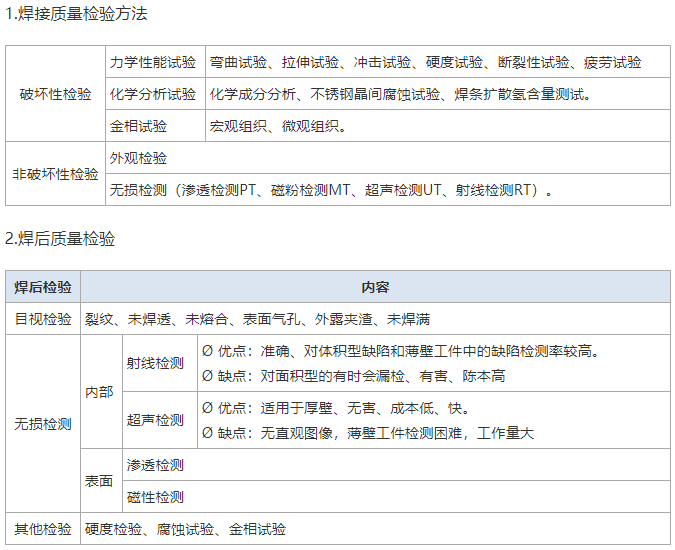675x550 pixels.
Task: Click the 力学性能试验 cell
Action: (x=153, y=62)
